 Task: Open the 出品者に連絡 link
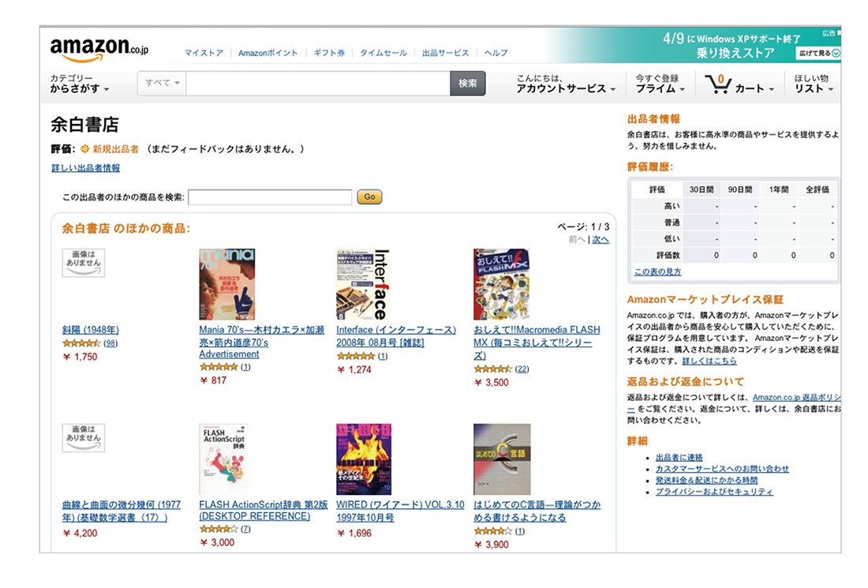tap(679, 457)
